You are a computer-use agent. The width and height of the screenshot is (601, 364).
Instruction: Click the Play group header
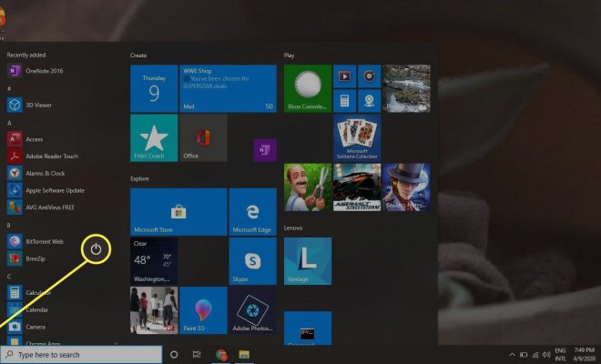click(289, 56)
